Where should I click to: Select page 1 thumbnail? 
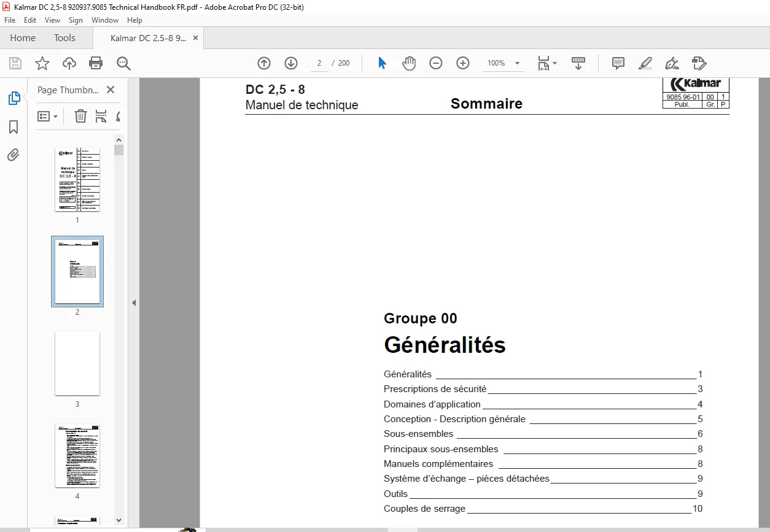click(77, 179)
